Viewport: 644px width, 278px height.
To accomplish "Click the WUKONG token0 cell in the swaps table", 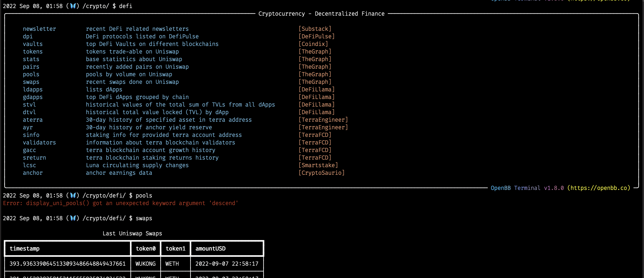I will (x=146, y=264).
